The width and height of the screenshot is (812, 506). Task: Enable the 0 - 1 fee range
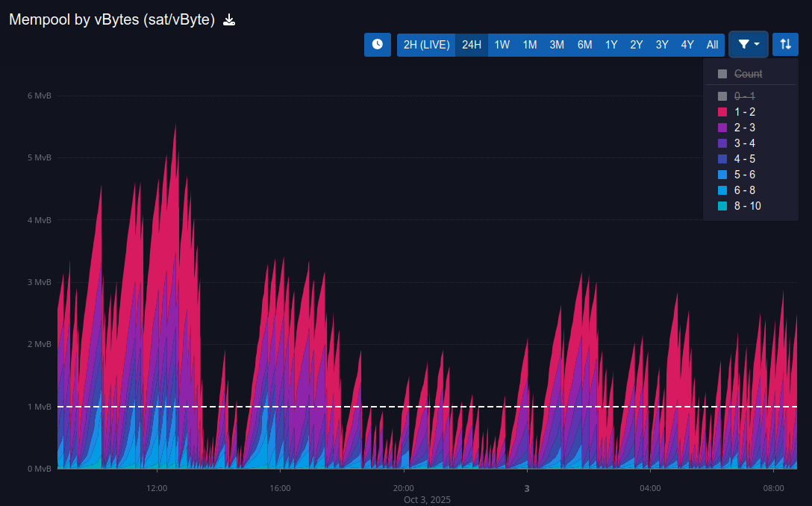744,96
